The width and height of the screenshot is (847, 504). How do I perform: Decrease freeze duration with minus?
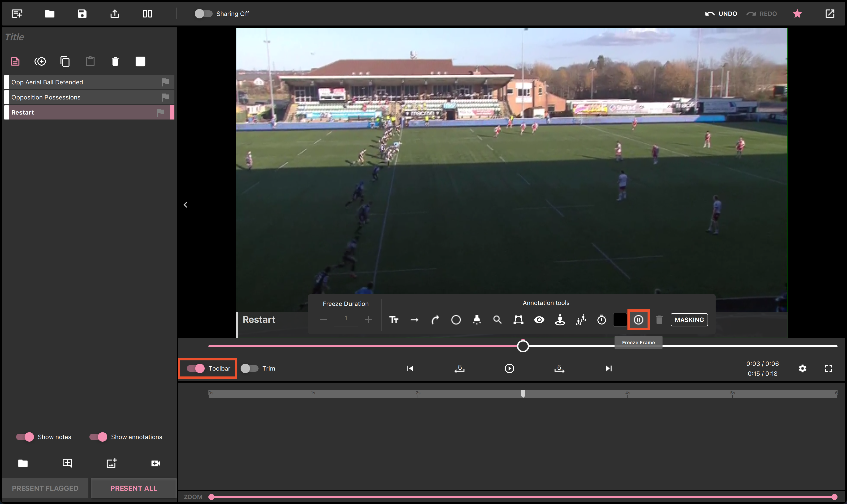click(323, 320)
